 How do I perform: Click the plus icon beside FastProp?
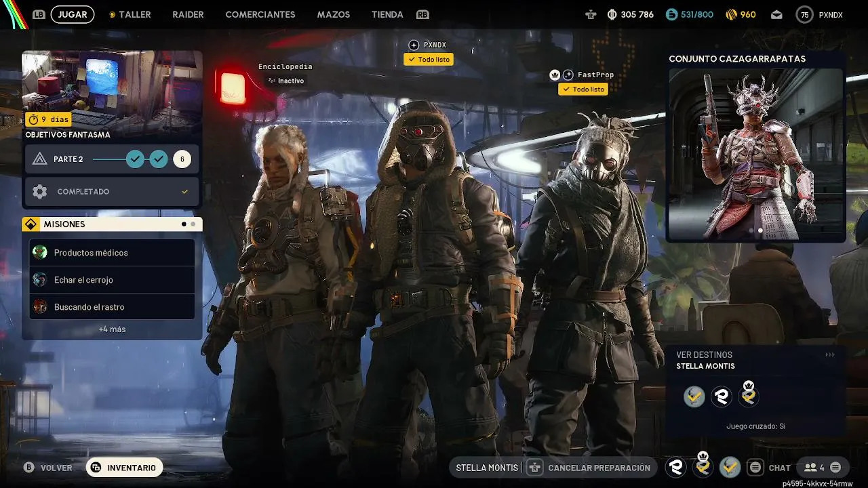pos(568,75)
